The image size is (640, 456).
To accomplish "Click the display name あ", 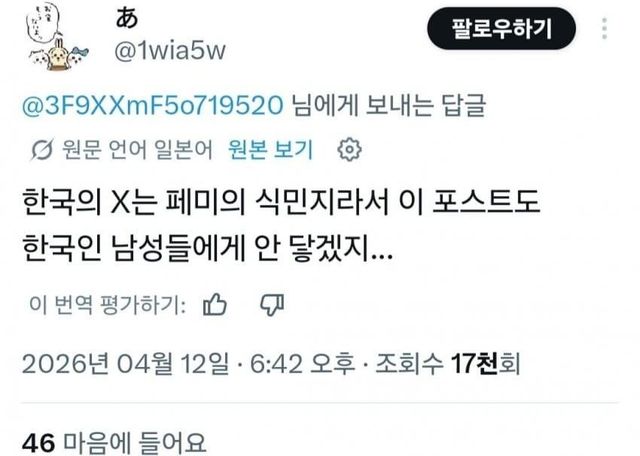I will point(127,19).
